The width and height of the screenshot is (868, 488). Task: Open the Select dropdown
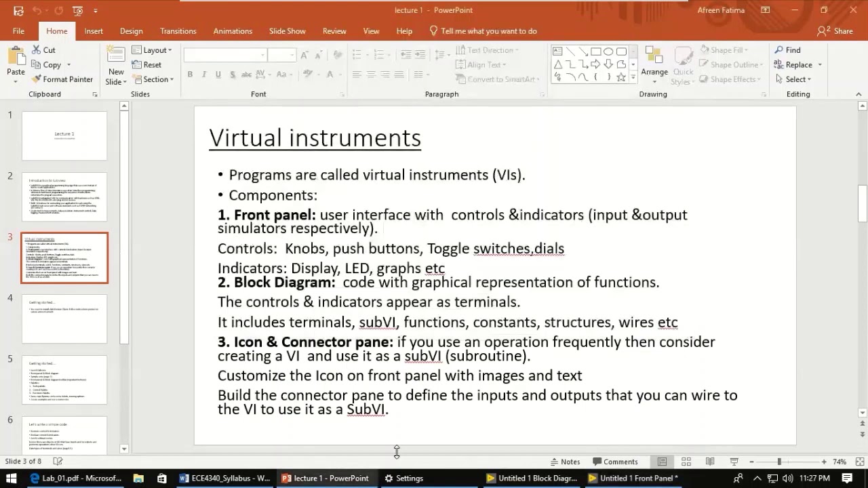tap(792, 79)
